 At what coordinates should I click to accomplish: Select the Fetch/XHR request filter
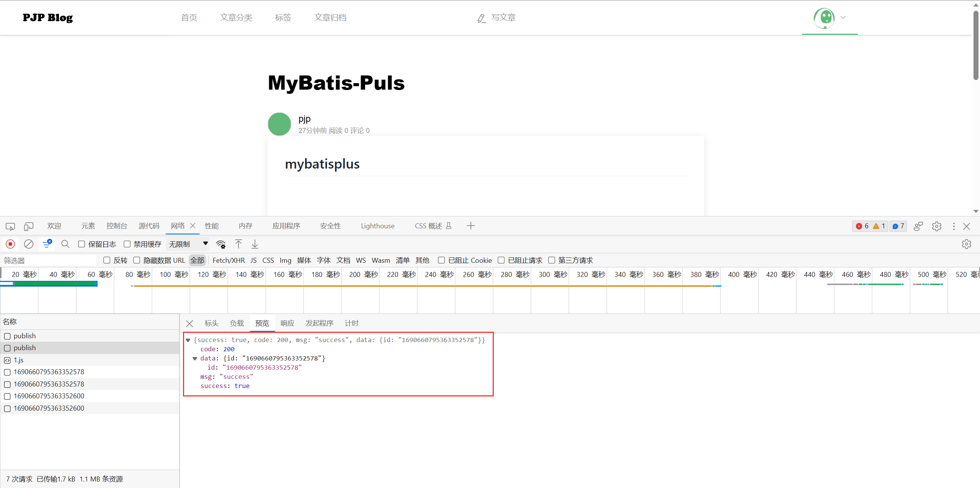click(x=229, y=260)
